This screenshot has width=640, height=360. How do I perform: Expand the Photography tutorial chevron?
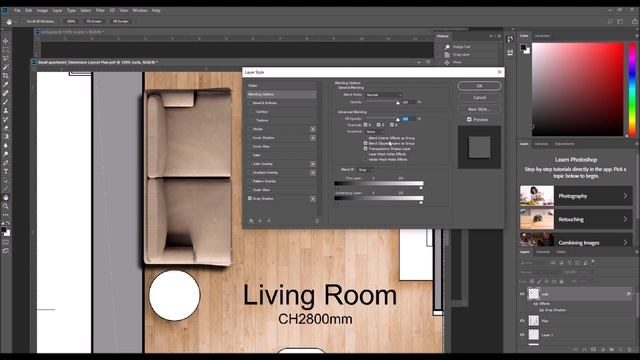[625, 196]
